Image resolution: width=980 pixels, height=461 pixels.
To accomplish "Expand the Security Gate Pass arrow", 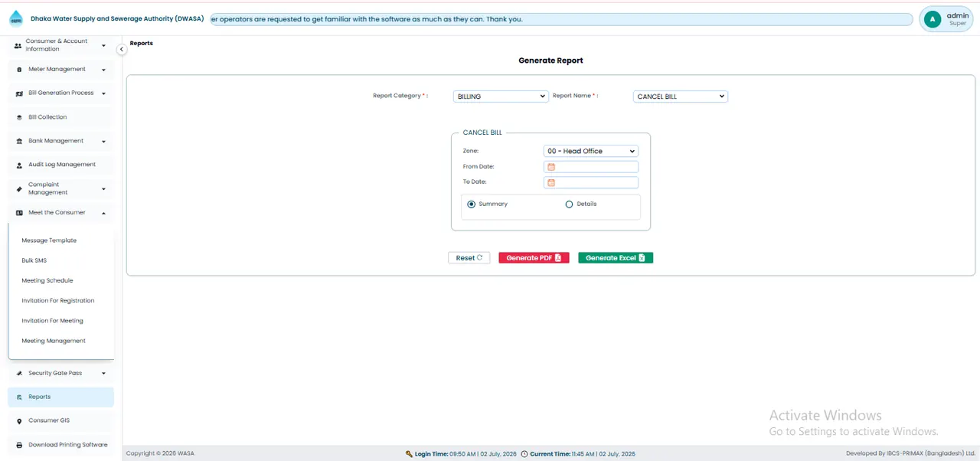I will tap(103, 374).
